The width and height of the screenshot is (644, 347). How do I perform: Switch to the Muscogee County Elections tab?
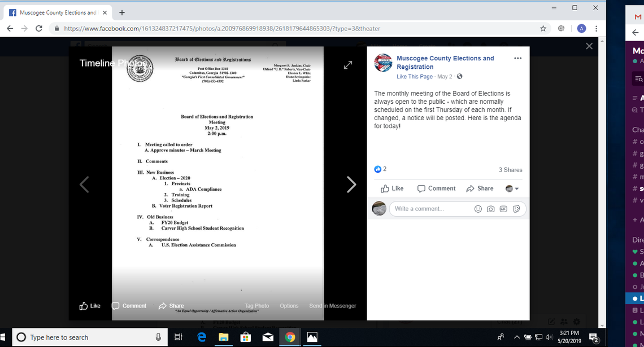point(56,11)
